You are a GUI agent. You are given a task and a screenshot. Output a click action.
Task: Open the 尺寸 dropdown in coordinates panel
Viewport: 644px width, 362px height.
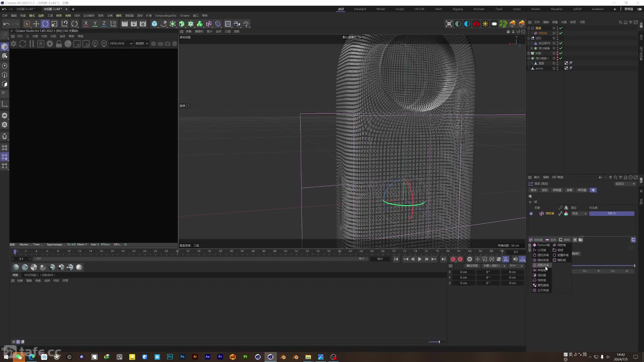click(x=516, y=266)
